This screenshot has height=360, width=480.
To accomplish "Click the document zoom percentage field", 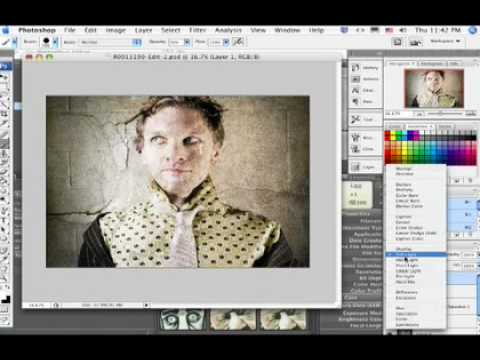I will pyautogui.click(x=37, y=305).
